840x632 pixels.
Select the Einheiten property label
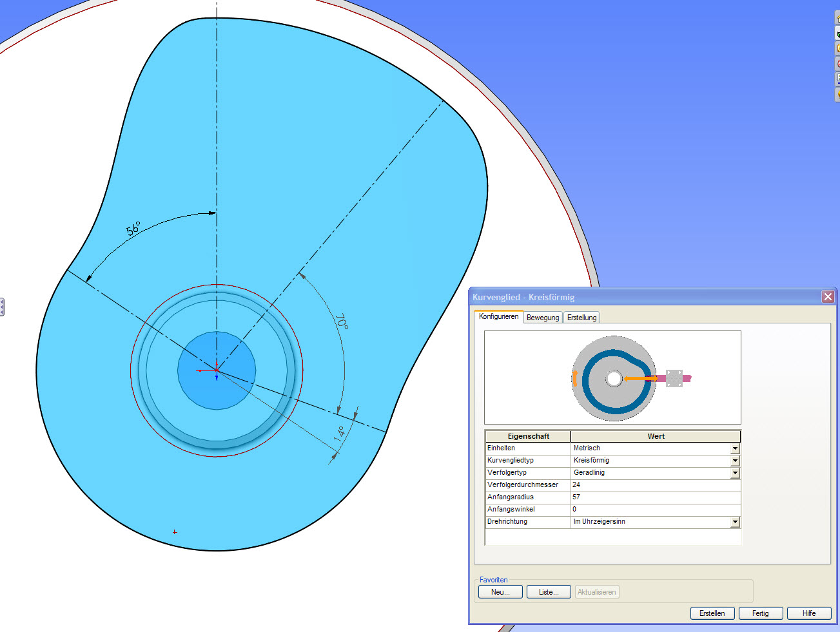[501, 448]
